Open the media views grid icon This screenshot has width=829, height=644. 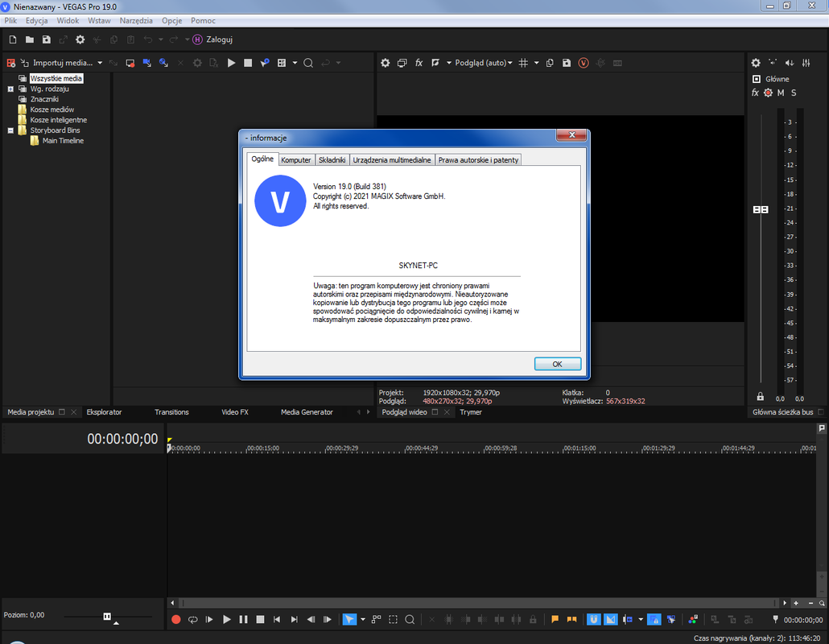coord(282,63)
